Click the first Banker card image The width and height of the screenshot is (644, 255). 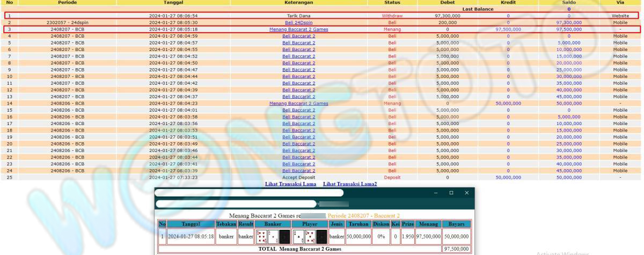261,236
